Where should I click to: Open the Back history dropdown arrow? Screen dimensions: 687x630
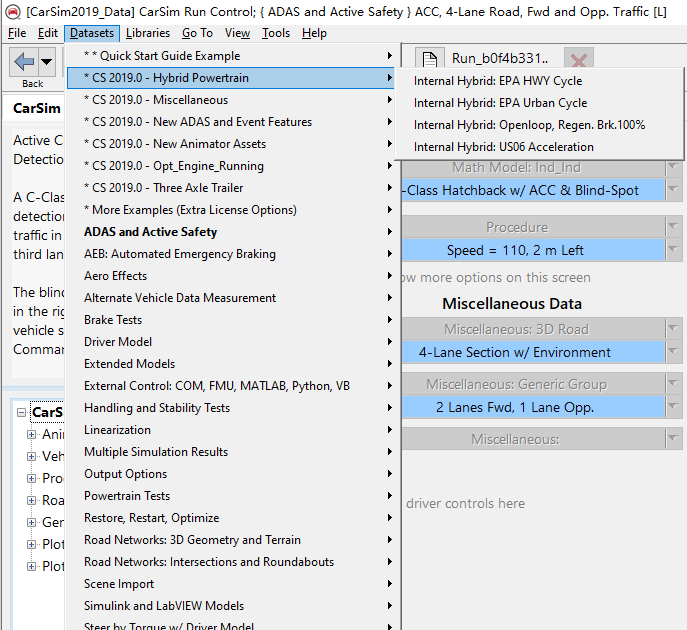pos(46,62)
